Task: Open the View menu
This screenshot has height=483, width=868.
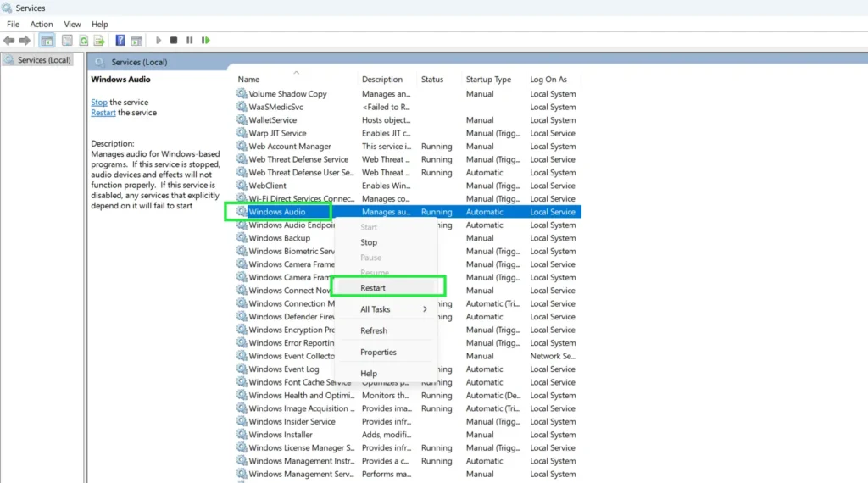Action: tap(72, 25)
